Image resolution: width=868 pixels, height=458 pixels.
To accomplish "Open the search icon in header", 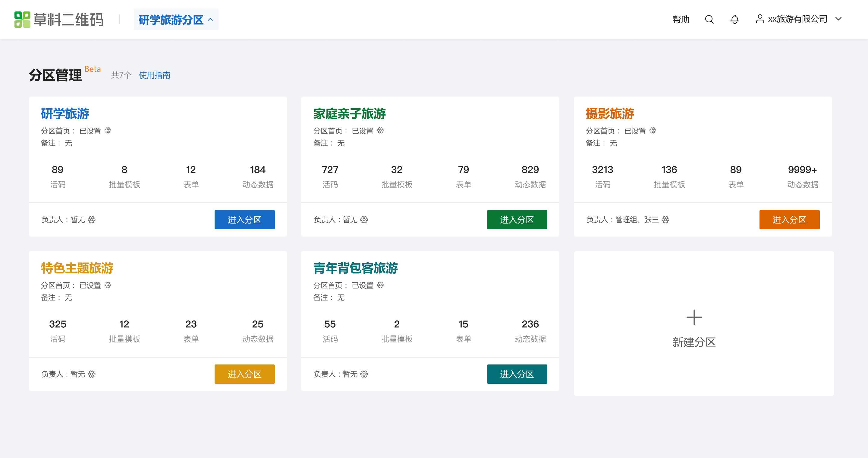I will [x=709, y=19].
